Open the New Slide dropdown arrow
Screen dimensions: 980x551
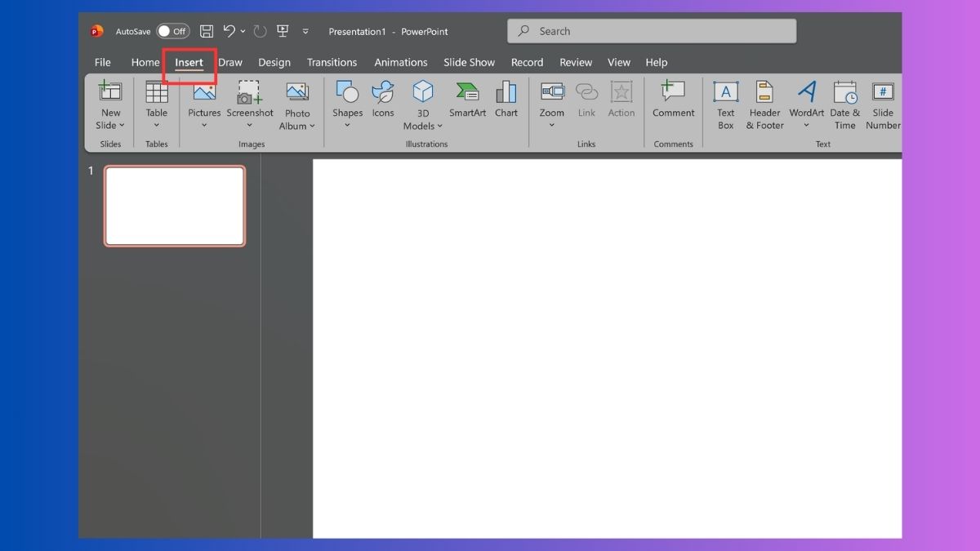point(122,126)
